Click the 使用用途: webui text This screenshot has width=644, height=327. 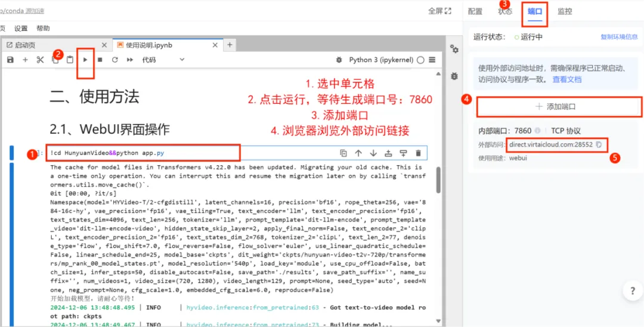click(503, 158)
